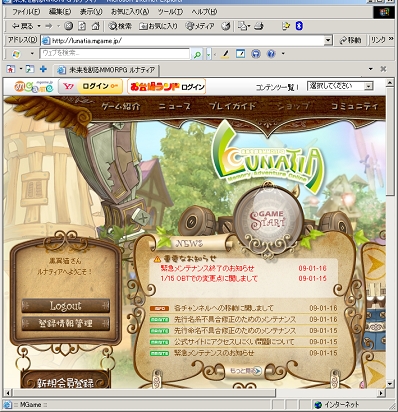Click the horizontal scrollbar right arrow
398x412 pixels.
click(x=381, y=393)
